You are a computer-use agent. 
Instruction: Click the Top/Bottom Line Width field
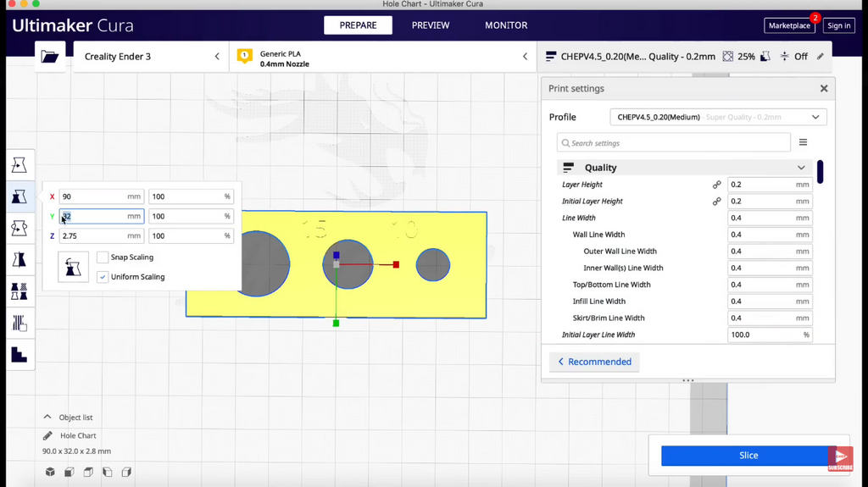pos(770,285)
